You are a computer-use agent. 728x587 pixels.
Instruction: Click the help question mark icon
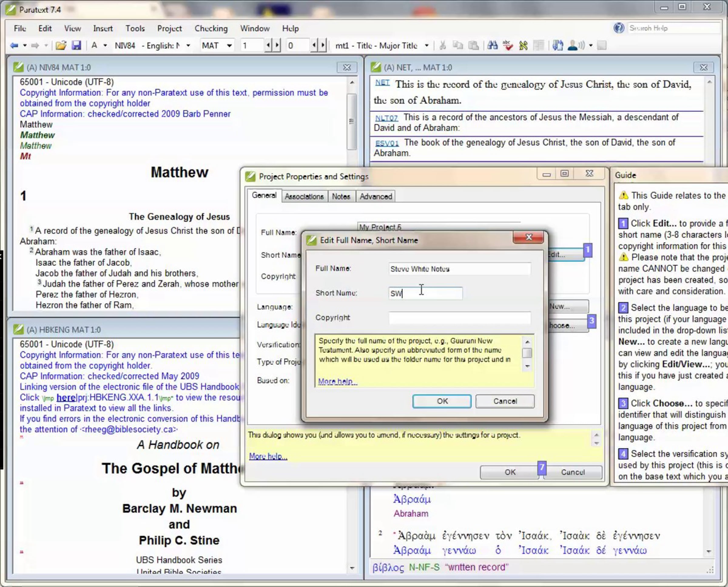point(618,28)
